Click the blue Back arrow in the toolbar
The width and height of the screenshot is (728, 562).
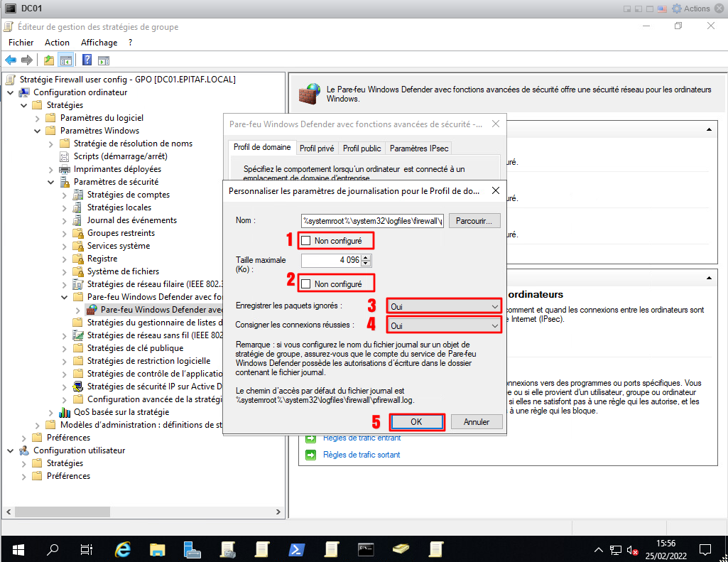coord(11,60)
